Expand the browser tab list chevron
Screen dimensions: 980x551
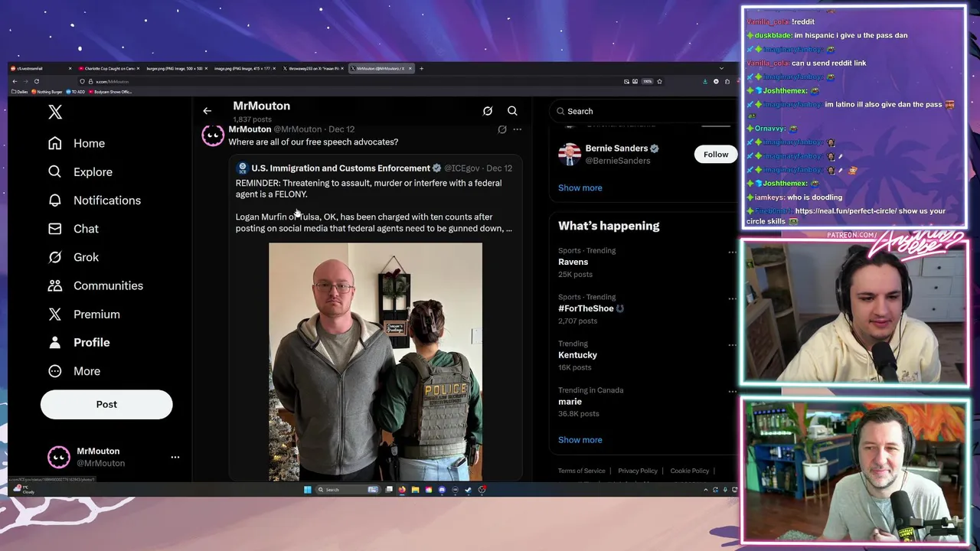(x=722, y=68)
